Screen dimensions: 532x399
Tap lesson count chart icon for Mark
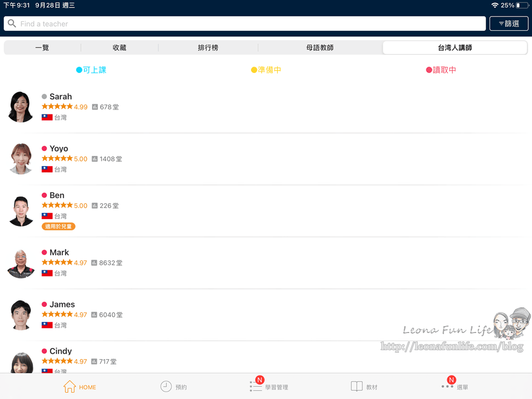(x=94, y=263)
